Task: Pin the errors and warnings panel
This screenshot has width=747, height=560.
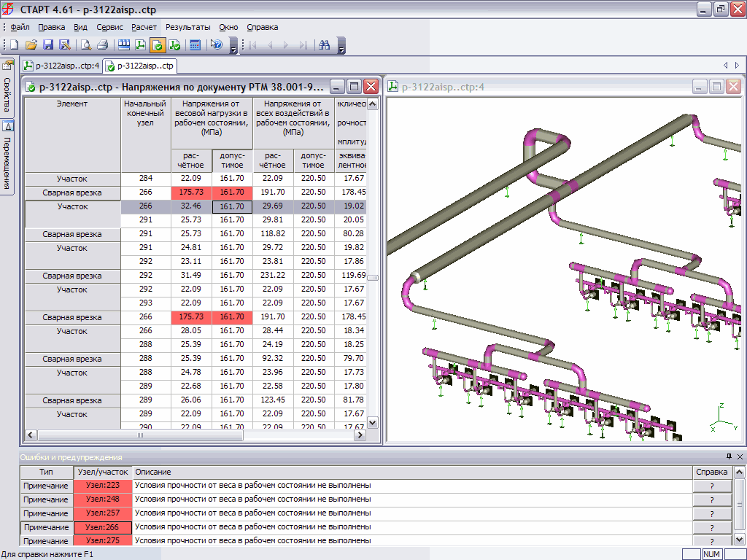Action: tap(728, 456)
